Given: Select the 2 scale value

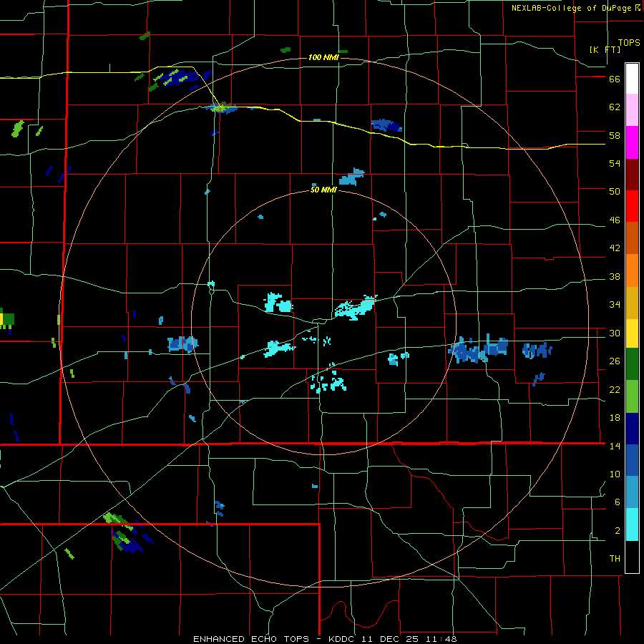Looking at the screenshot, I should point(618,530).
